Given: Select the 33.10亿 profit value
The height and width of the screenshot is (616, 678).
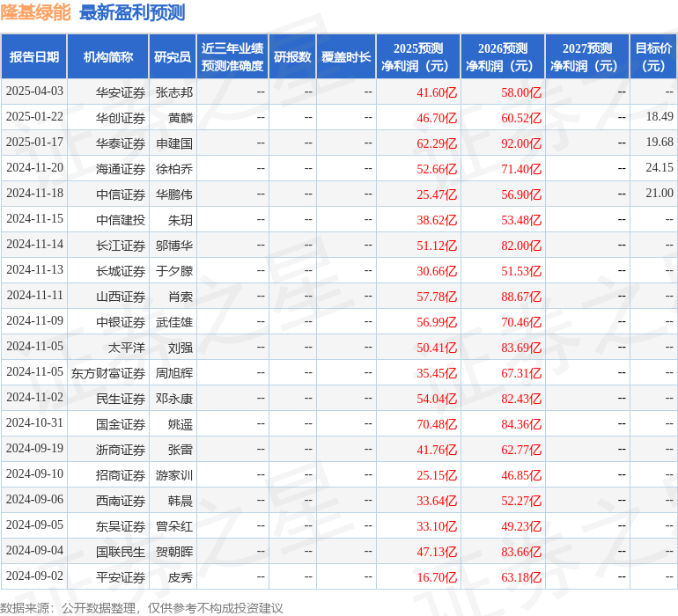Looking at the screenshot, I should 437,526.
